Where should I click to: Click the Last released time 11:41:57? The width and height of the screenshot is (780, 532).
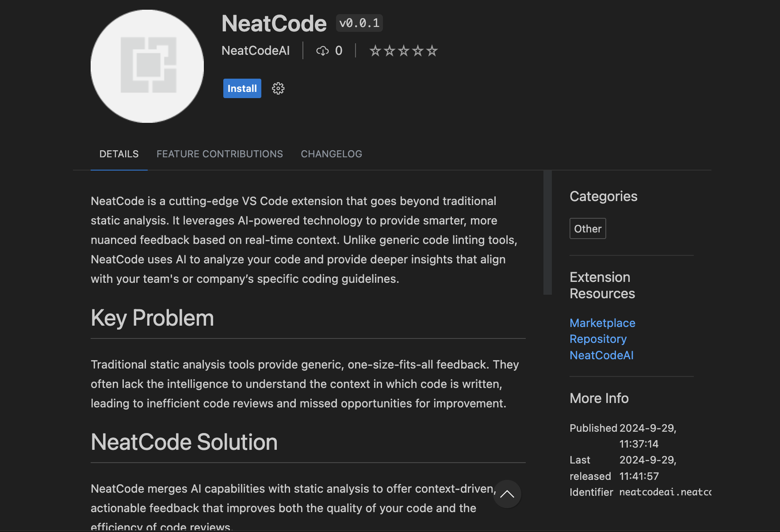click(x=639, y=476)
